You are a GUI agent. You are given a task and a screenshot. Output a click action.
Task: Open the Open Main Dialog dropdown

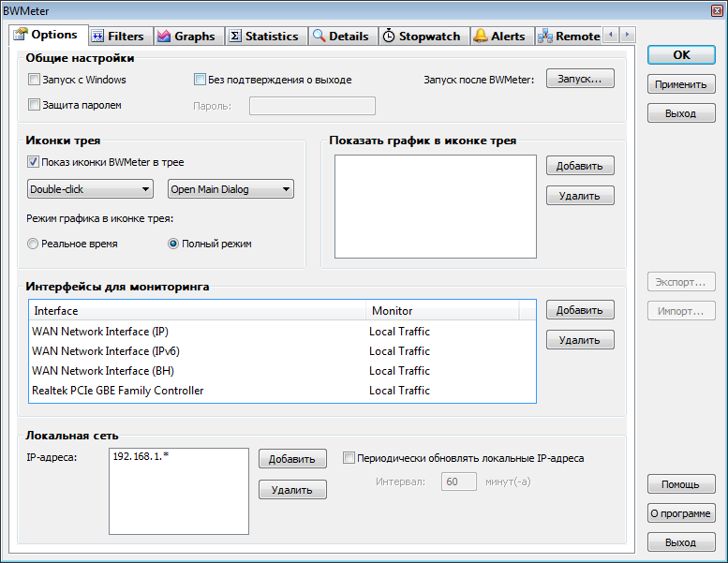tap(230, 189)
